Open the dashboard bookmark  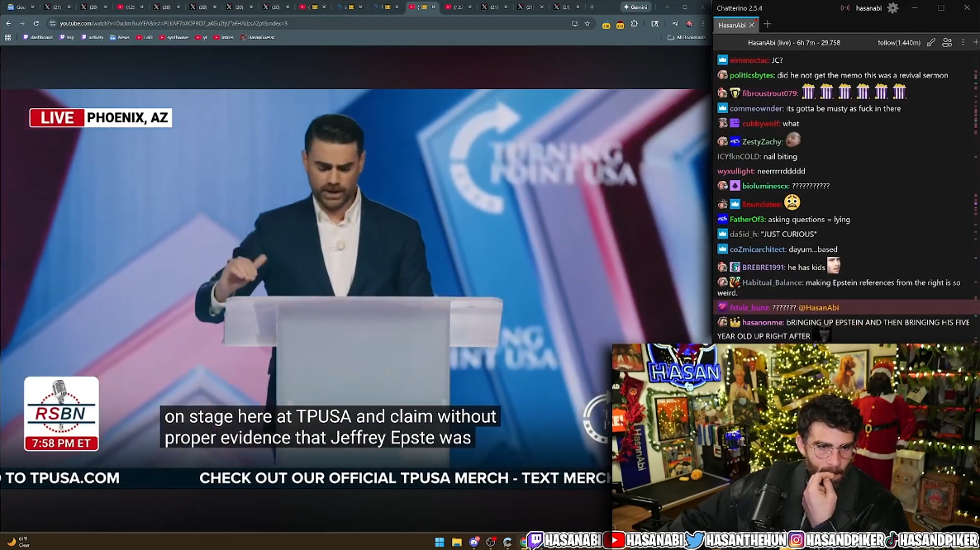37,37
